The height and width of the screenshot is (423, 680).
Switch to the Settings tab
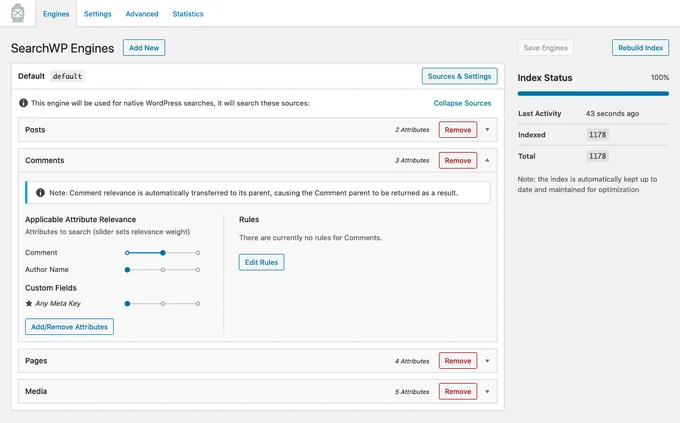coord(98,14)
